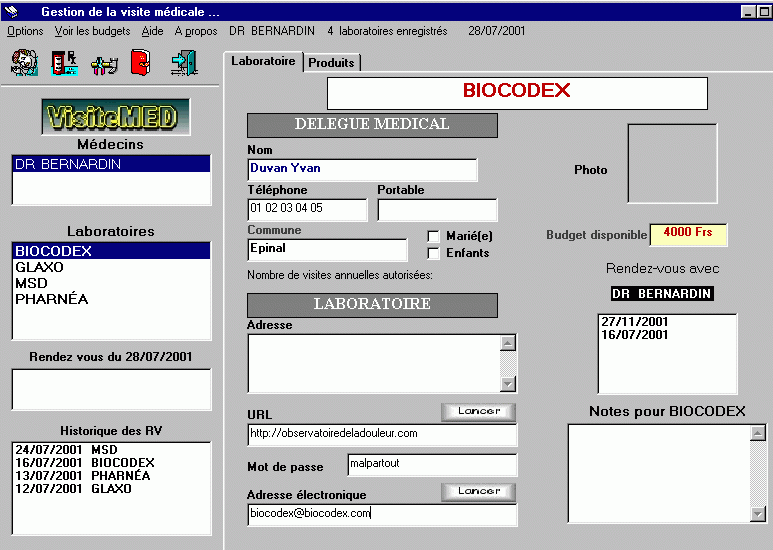Click the empty Portable field
Screen dimensions: 773x550
coord(437,209)
